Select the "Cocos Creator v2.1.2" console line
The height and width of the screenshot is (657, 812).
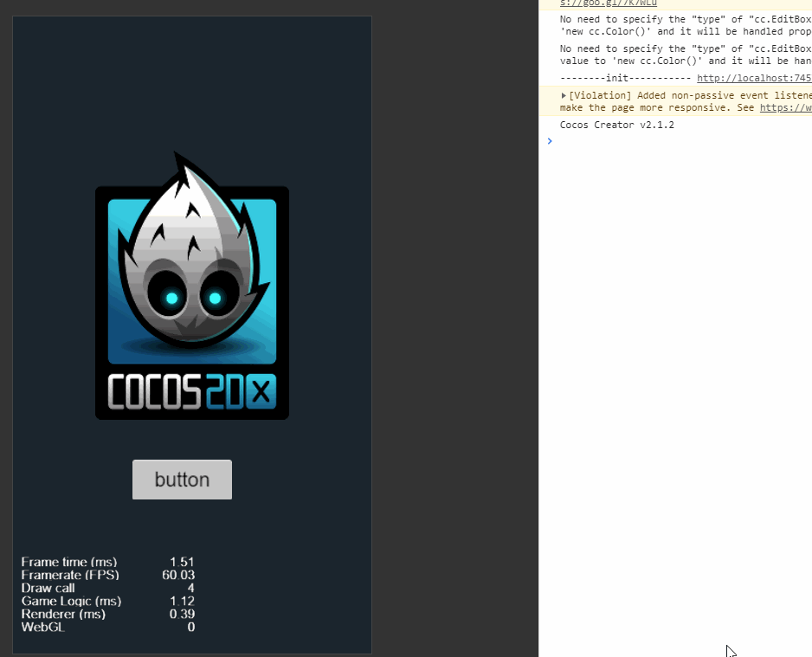[x=616, y=125]
